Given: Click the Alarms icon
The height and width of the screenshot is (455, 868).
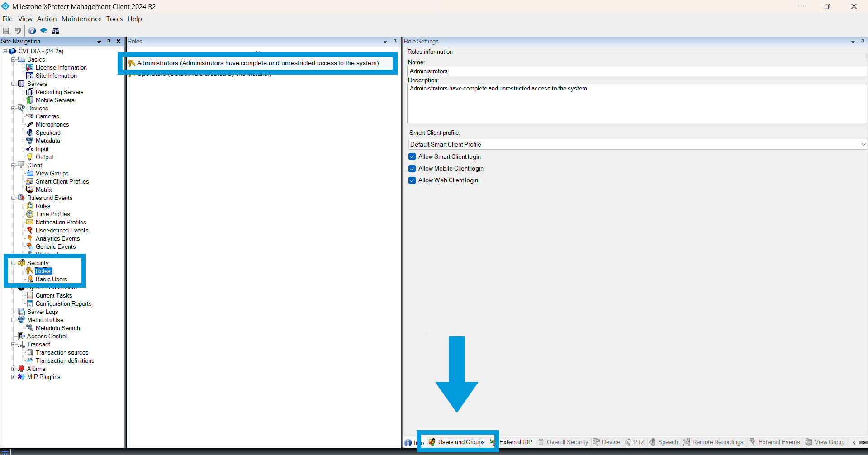Looking at the screenshot, I should (21, 369).
